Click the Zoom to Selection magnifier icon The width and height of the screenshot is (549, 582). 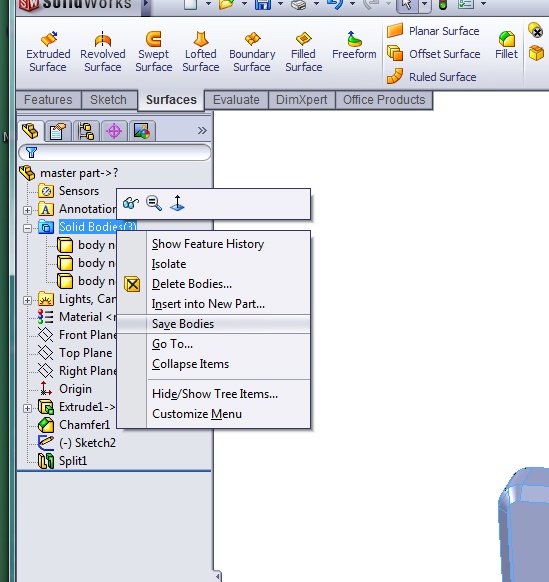[x=154, y=203]
